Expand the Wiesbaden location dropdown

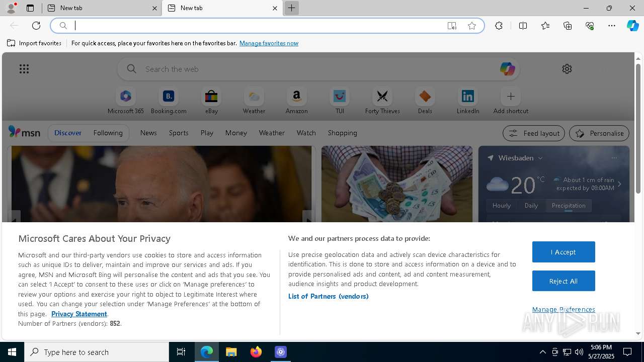pyautogui.click(x=540, y=158)
